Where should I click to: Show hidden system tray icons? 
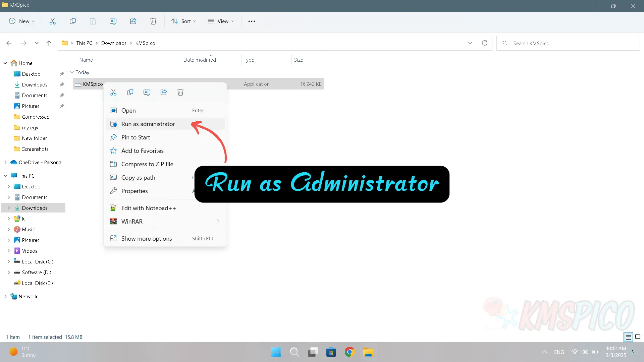pyautogui.click(x=545, y=352)
